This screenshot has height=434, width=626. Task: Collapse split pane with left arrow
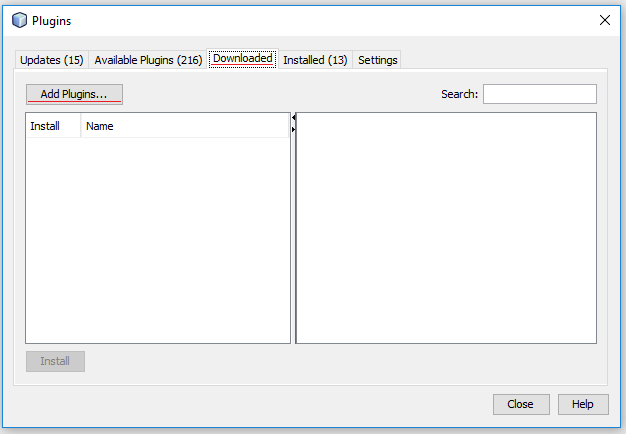pos(294,118)
